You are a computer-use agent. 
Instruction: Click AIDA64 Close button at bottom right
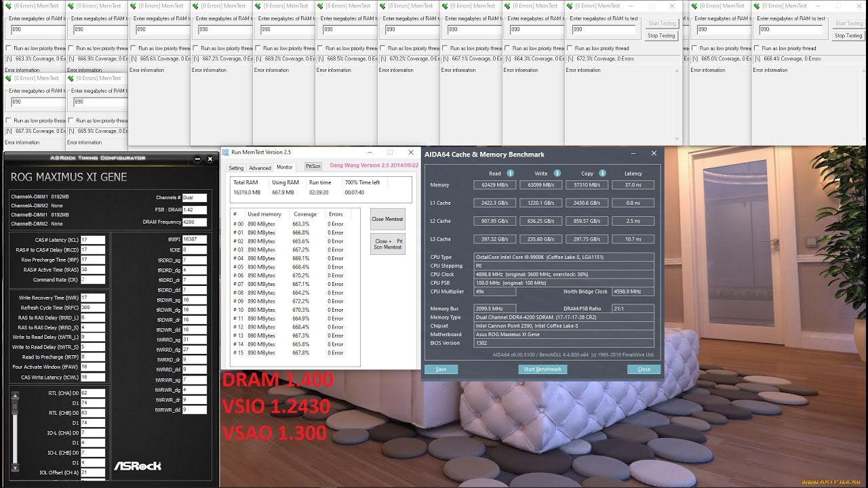click(644, 369)
